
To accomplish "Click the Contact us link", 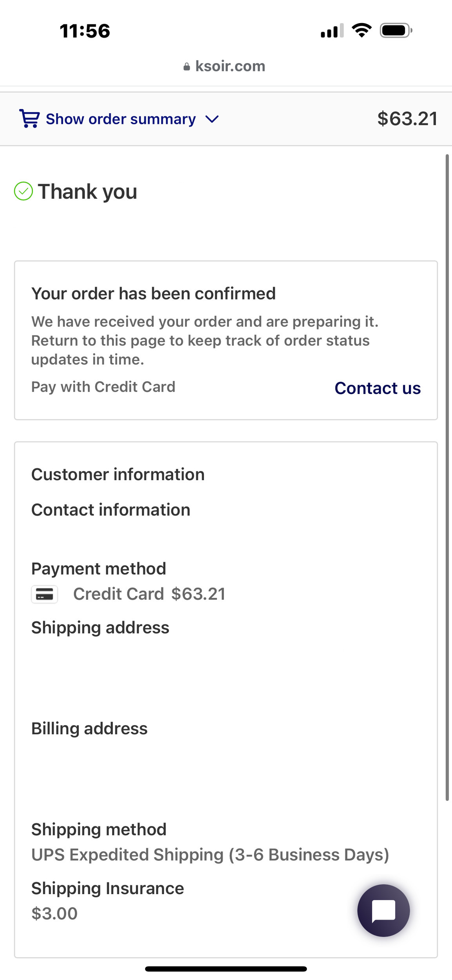I will (378, 388).
